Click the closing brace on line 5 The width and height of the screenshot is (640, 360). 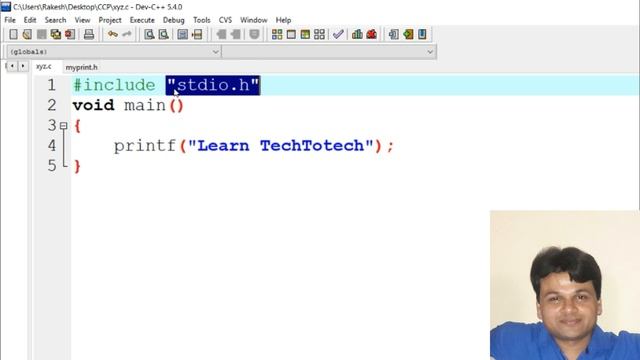(x=77, y=166)
